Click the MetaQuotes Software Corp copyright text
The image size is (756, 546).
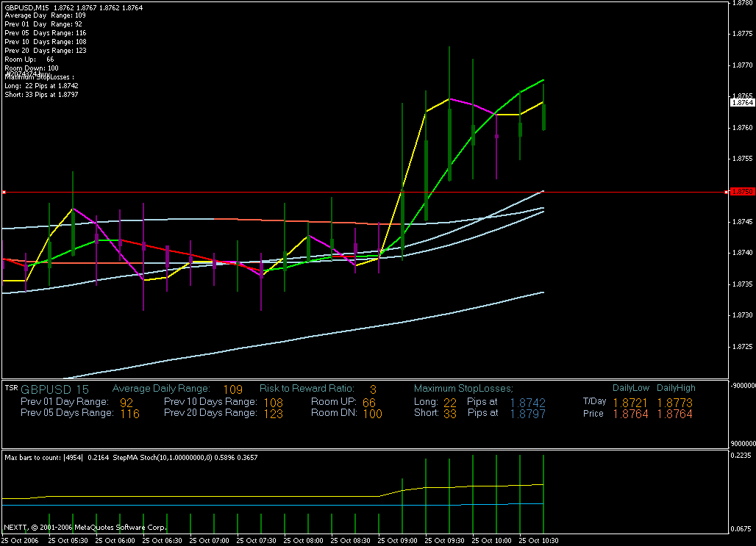(x=85, y=527)
